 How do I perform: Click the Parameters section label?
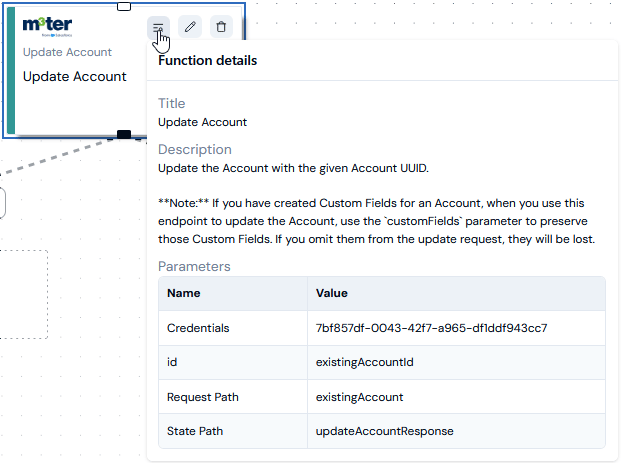click(194, 267)
